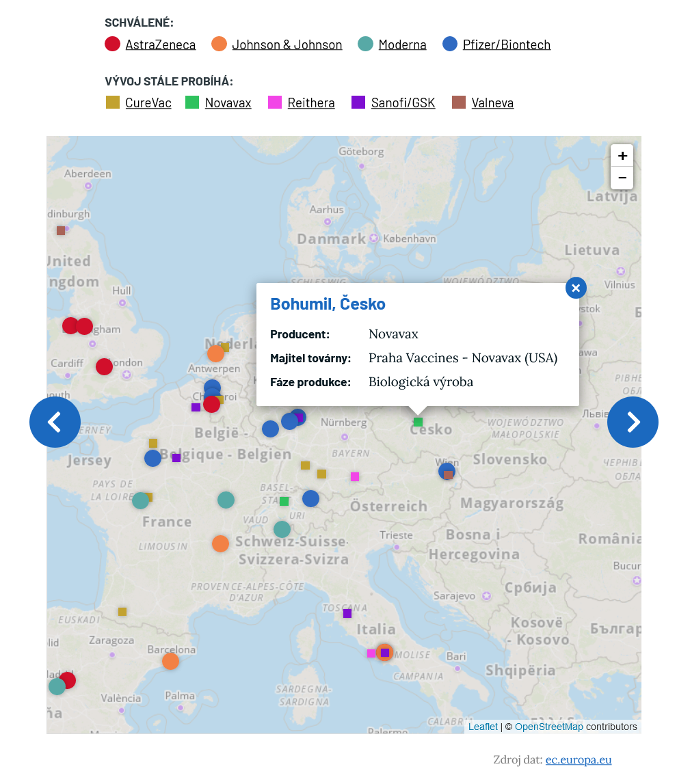Select Pfizer/Biontech in the legend

point(506,44)
